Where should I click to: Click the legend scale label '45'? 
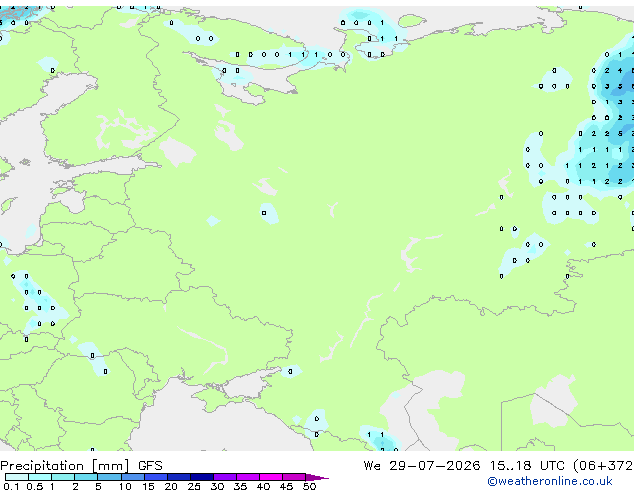tap(287, 486)
